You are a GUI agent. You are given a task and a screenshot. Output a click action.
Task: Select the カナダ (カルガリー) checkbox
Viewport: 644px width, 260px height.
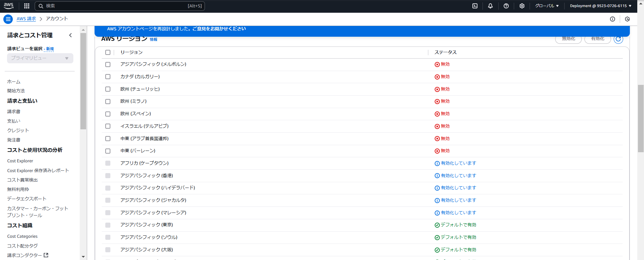108,77
